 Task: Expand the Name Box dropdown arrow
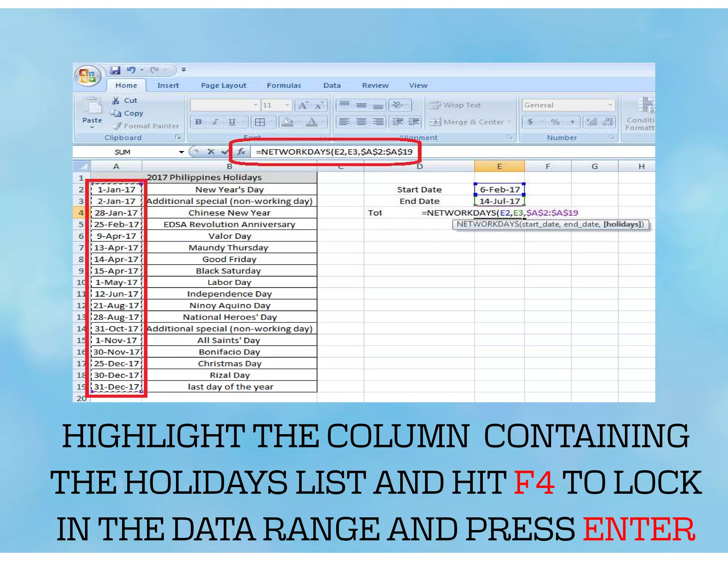pos(181,152)
